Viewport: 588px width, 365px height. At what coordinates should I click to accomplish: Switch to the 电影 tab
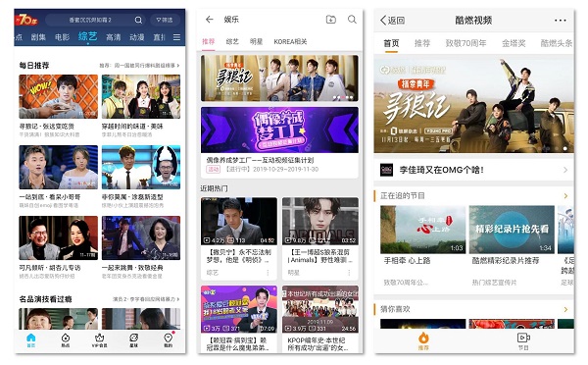pyautogui.click(x=62, y=37)
